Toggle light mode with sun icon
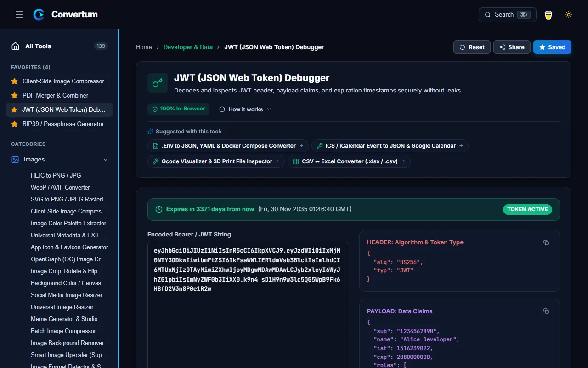The height and width of the screenshot is (368, 588). pos(569,15)
